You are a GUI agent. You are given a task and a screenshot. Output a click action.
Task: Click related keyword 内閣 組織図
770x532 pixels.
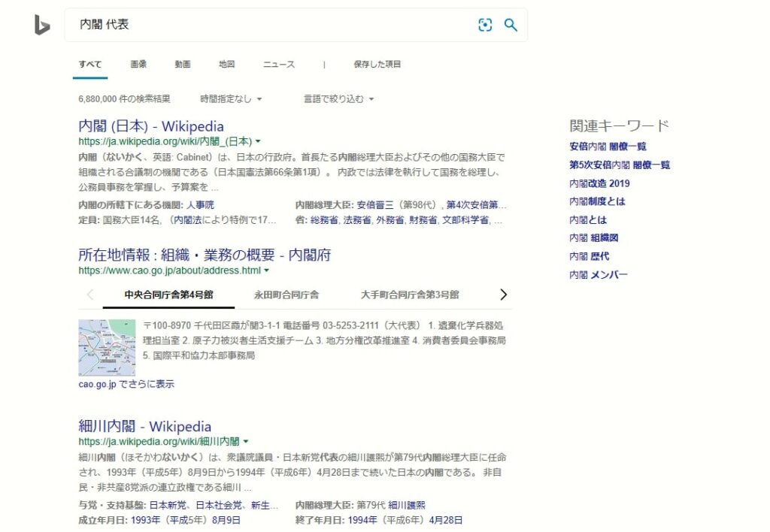[593, 237]
